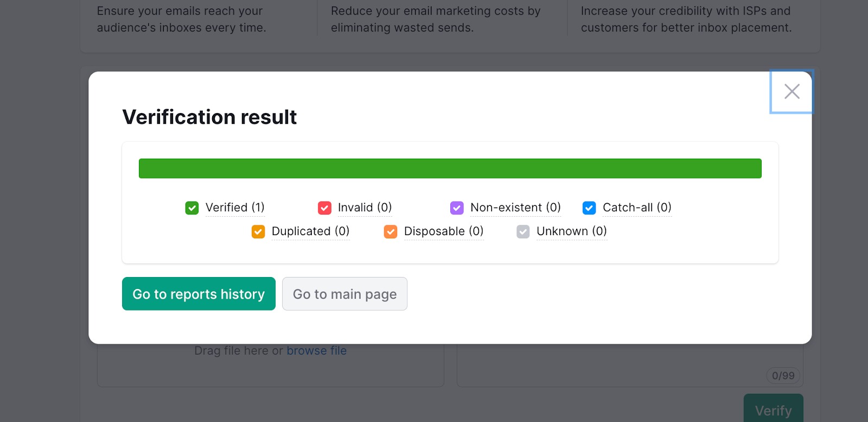This screenshot has width=868, height=422.
Task: Click the green verification progress bar
Action: (450, 168)
